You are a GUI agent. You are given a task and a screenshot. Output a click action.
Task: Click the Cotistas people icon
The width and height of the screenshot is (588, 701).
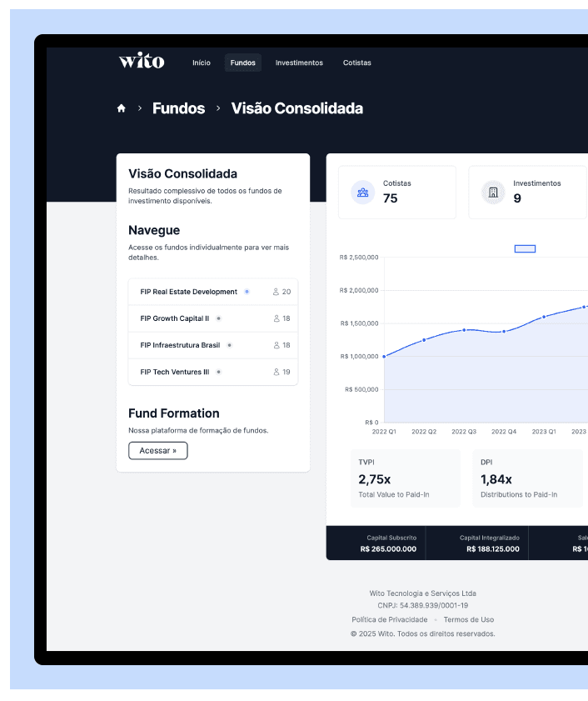362,193
